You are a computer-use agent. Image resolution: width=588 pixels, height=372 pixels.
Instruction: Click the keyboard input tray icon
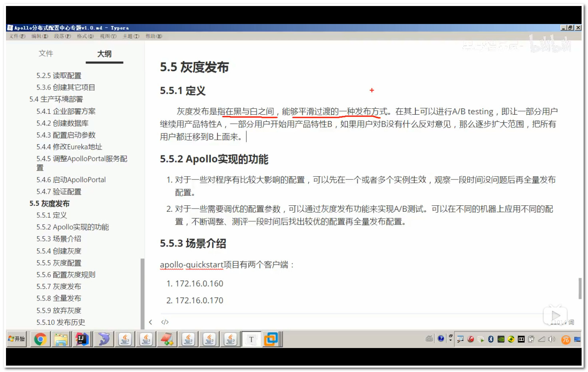click(x=429, y=339)
